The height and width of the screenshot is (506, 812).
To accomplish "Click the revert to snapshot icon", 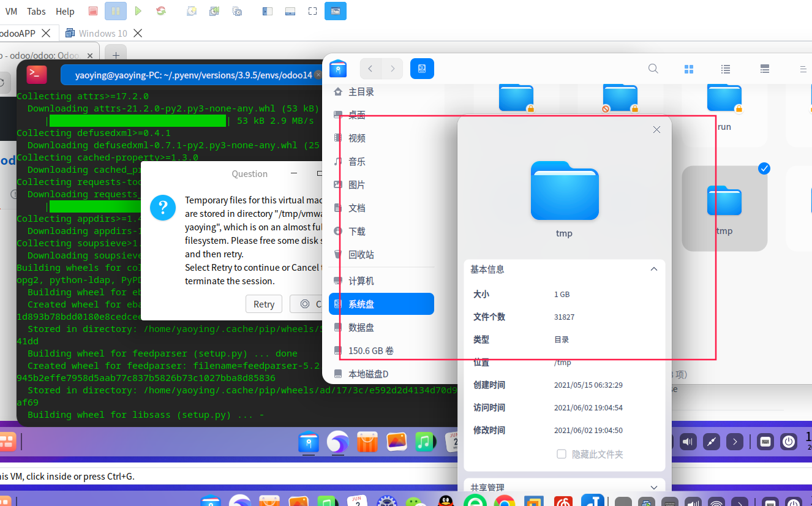I will click(x=214, y=11).
